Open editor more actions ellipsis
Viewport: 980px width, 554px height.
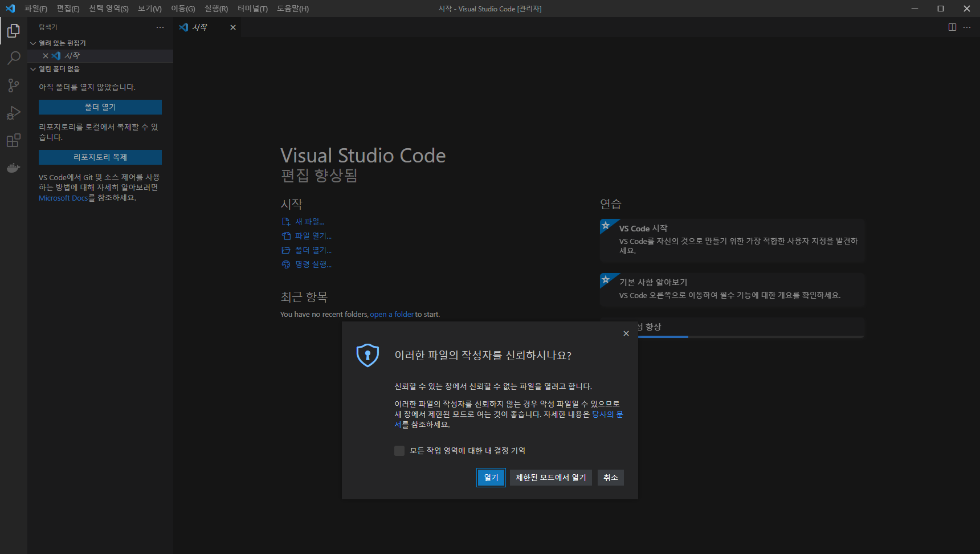coord(967,27)
